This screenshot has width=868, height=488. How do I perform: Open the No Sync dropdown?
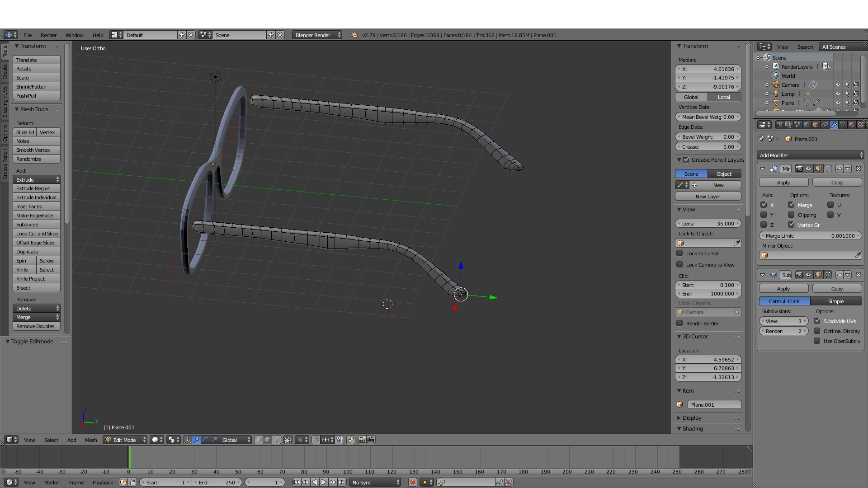(x=375, y=482)
